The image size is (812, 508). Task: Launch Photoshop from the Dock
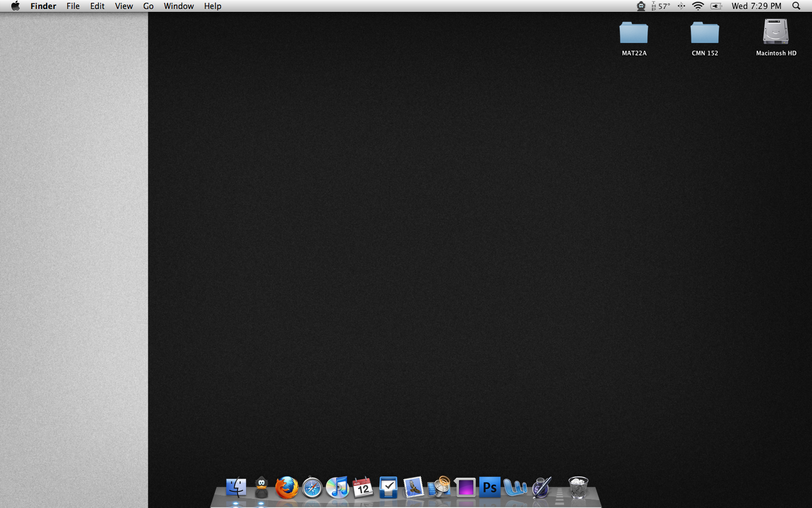pyautogui.click(x=489, y=488)
